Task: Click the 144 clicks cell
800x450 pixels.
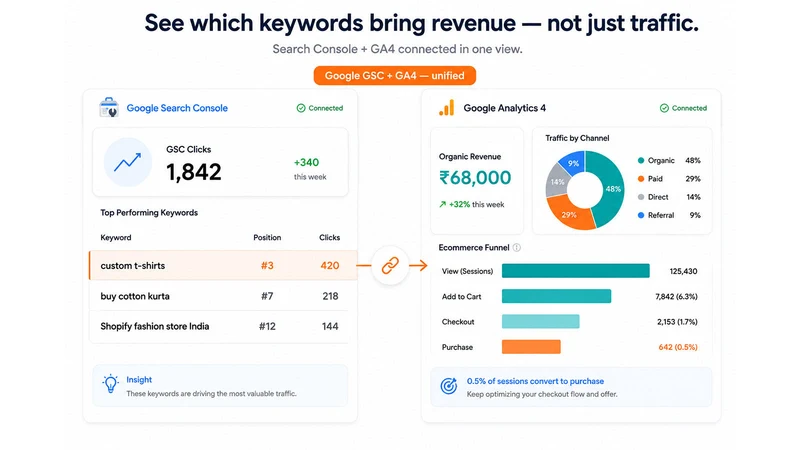Action: pyautogui.click(x=330, y=327)
